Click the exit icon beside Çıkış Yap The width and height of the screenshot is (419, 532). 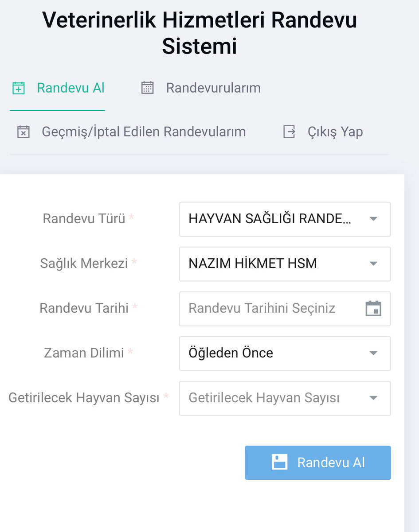(x=289, y=132)
